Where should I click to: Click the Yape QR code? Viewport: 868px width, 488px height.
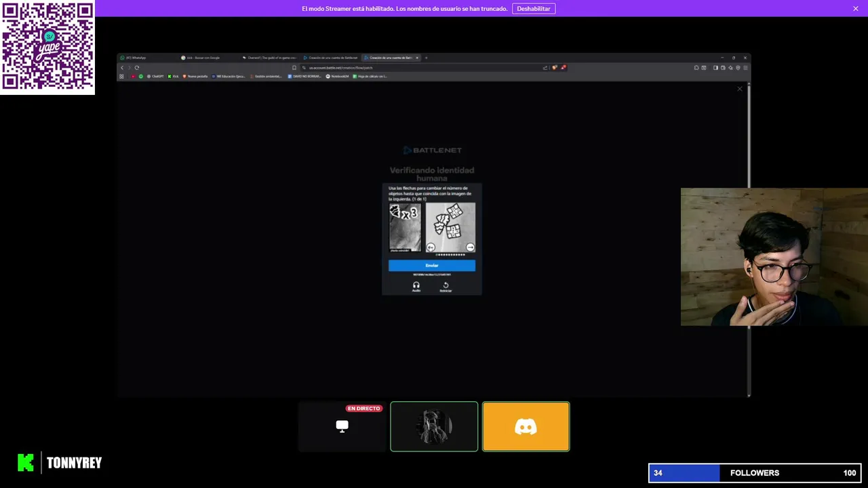click(x=47, y=47)
